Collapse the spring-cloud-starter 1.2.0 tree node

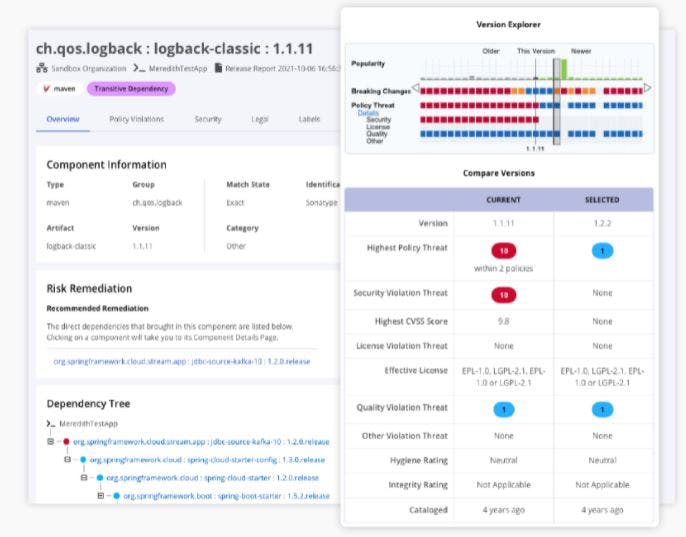84,478
